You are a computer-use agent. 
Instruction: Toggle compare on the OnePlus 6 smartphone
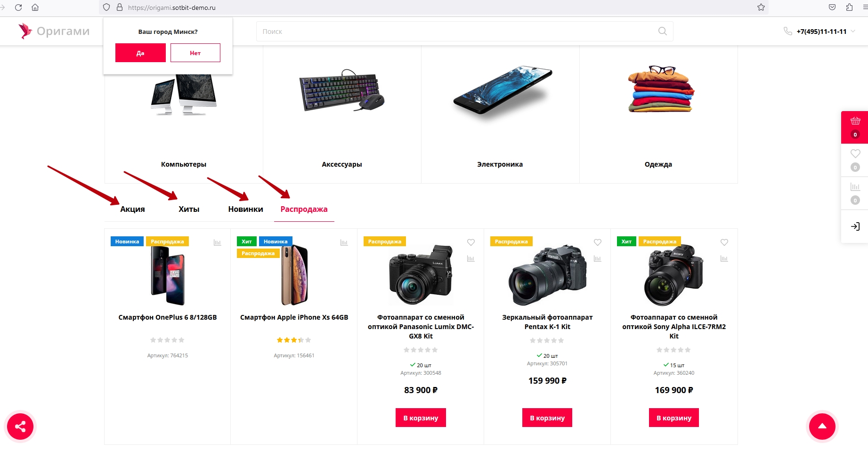point(217,242)
